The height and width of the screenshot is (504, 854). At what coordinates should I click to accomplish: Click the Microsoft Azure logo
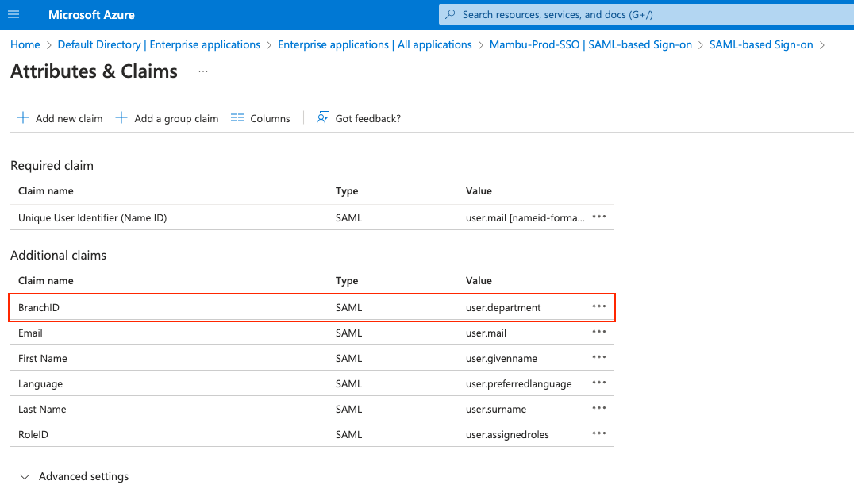pos(91,14)
